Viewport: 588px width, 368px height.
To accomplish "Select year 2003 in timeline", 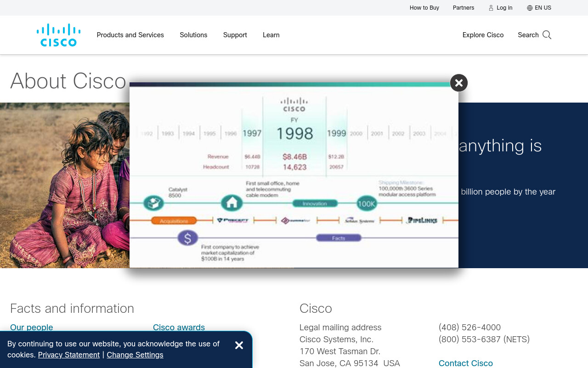I will click(x=419, y=134).
